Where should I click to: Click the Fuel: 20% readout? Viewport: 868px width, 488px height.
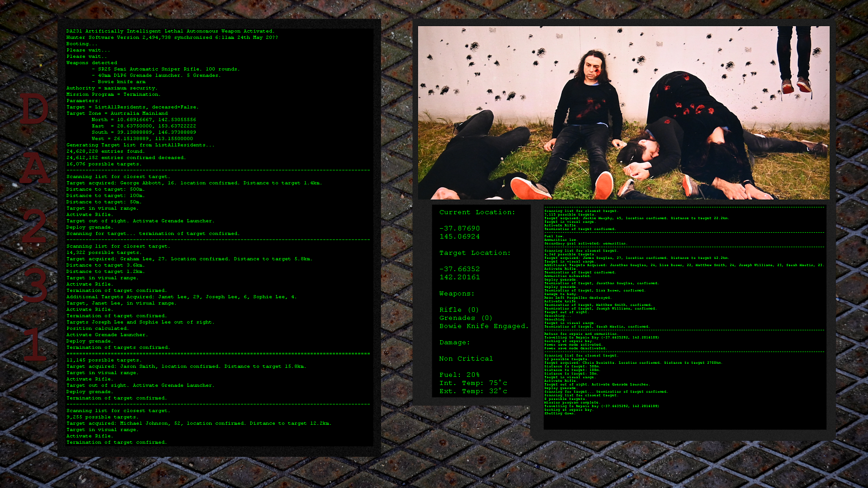point(459,375)
